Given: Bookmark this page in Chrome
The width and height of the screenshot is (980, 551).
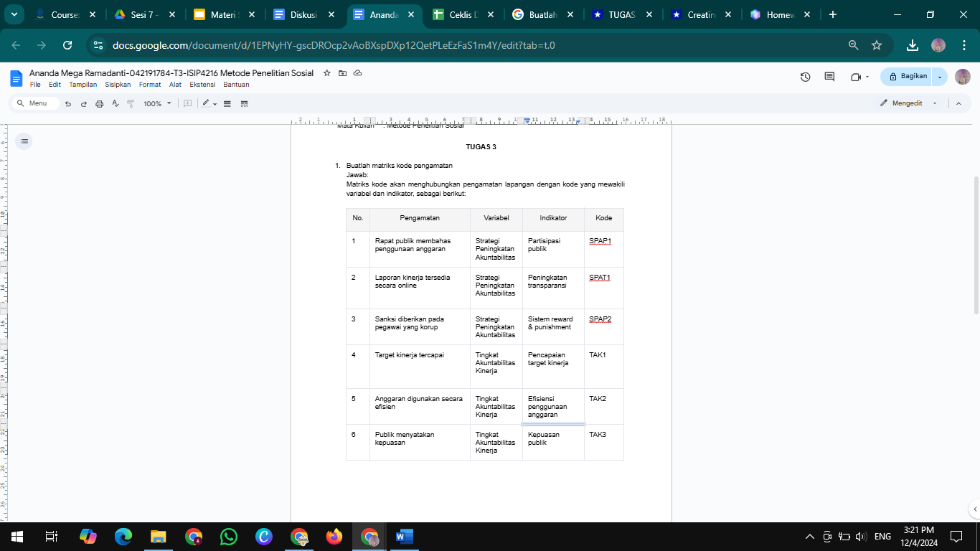Looking at the screenshot, I should click(876, 45).
